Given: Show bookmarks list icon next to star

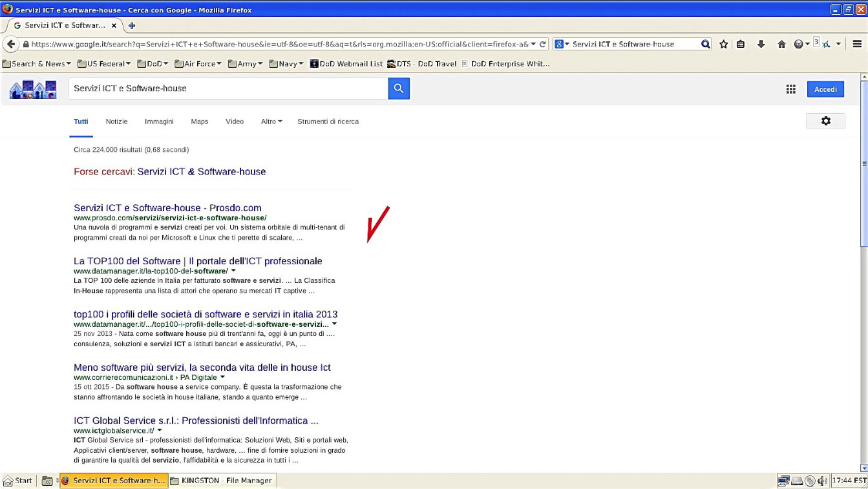Looking at the screenshot, I should coord(741,44).
